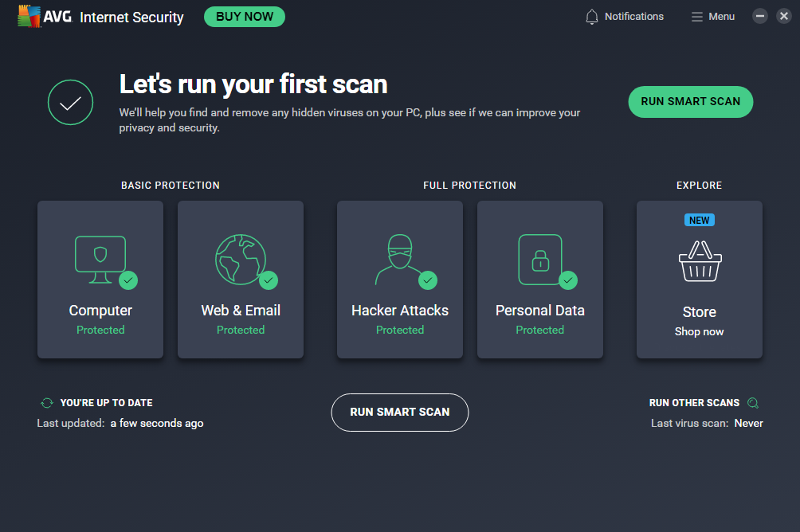Click Protected status under Hacker Attacks
Viewport: 800px width, 532px height.
coord(400,330)
